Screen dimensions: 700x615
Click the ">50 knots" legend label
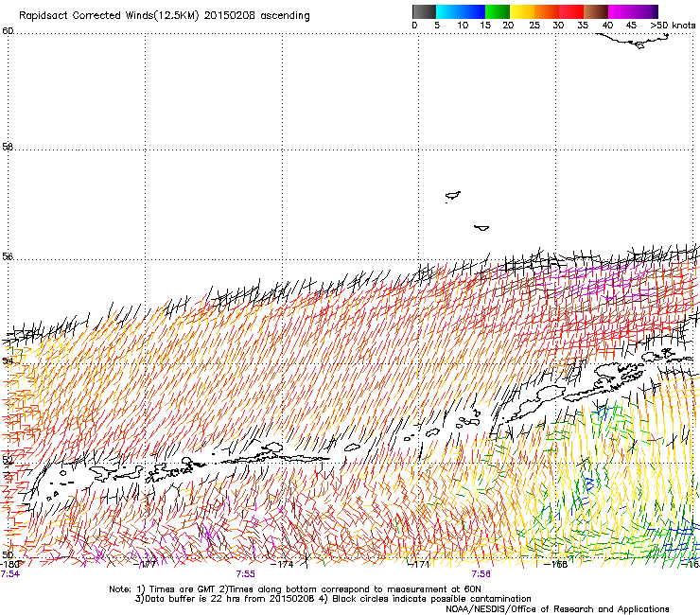point(673,26)
